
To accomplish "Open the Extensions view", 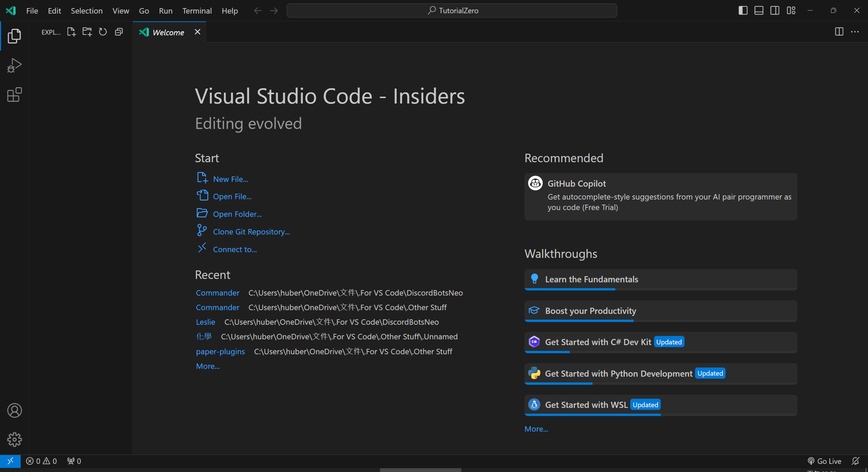I will tap(14, 95).
